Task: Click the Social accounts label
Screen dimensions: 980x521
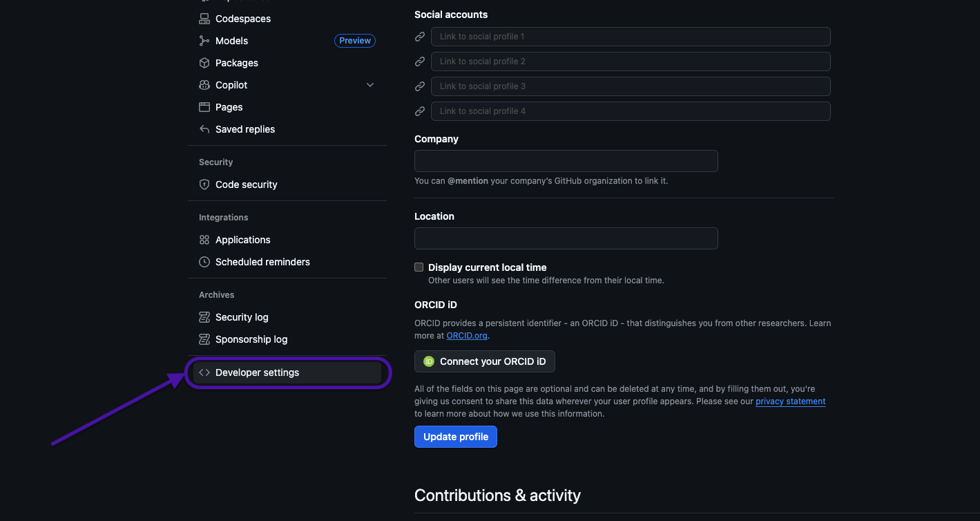Action: click(x=451, y=15)
